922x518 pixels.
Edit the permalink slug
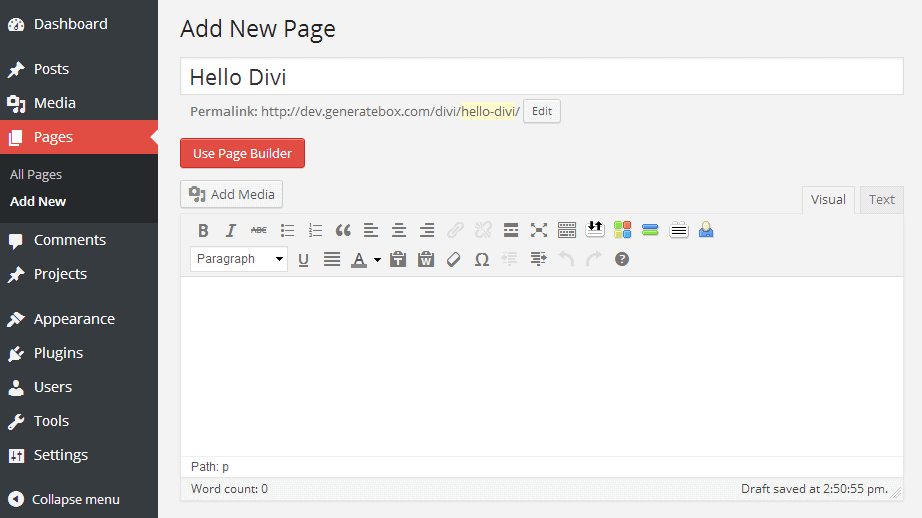[542, 111]
